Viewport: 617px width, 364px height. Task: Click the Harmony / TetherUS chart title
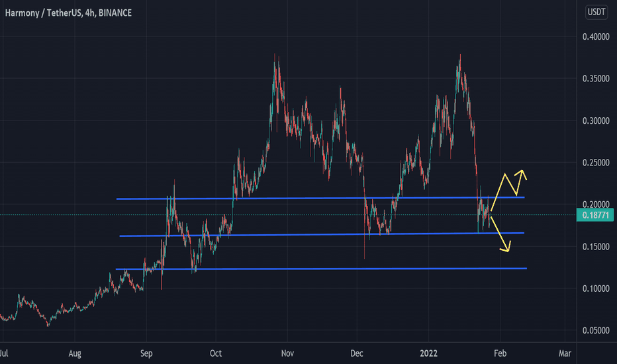(68, 13)
